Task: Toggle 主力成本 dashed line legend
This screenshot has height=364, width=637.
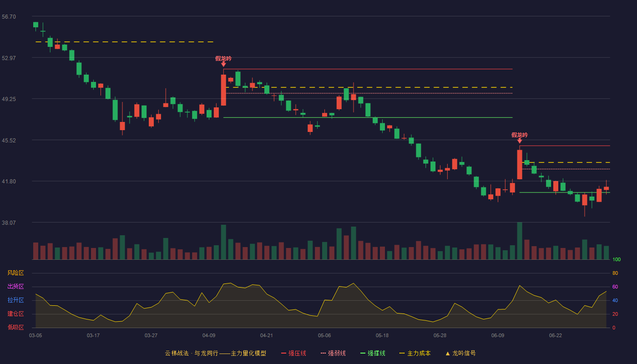Action: (415, 353)
